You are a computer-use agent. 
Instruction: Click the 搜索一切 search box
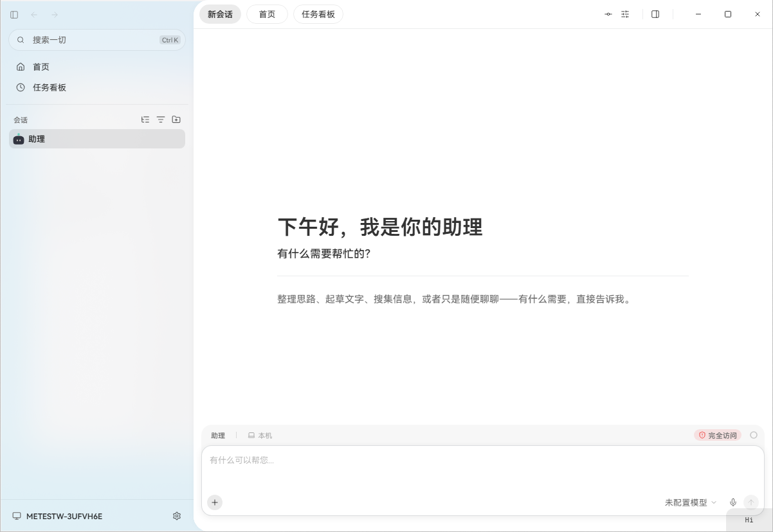[97, 40]
